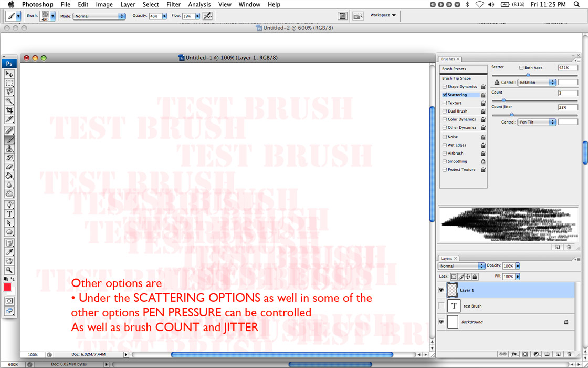
Task: Enable the Shape Dynamics checkbox
Action: (x=444, y=87)
